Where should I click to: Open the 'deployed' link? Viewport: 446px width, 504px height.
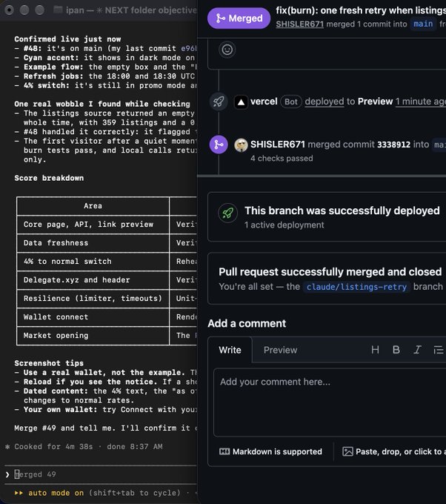(324, 102)
